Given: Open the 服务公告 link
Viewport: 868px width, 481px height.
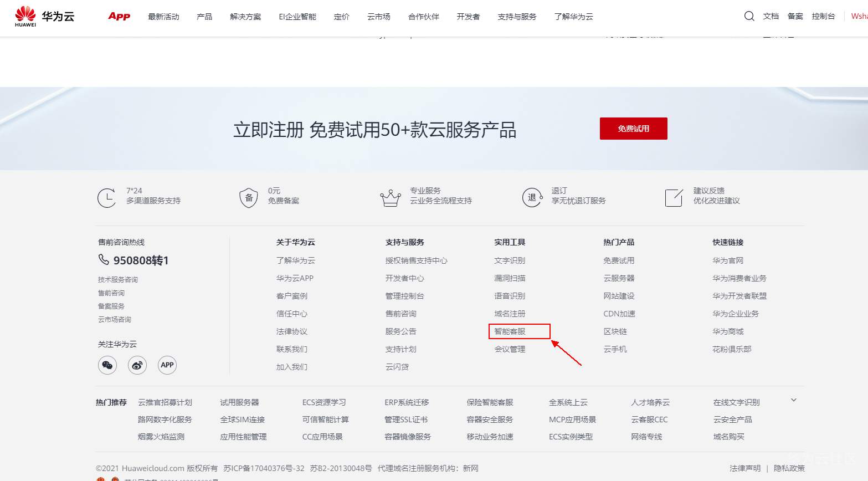Looking at the screenshot, I should (x=401, y=331).
